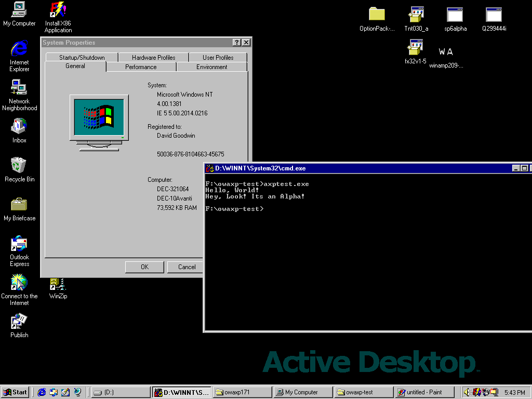532x399 pixels.
Task: Switch to the Hardware Profiles tab
Action: tap(153, 57)
